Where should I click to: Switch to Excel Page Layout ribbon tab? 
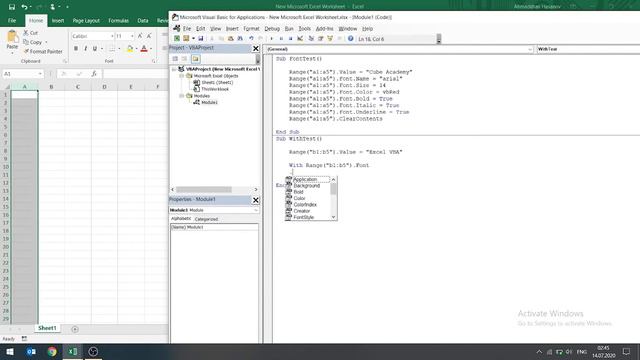(86, 20)
